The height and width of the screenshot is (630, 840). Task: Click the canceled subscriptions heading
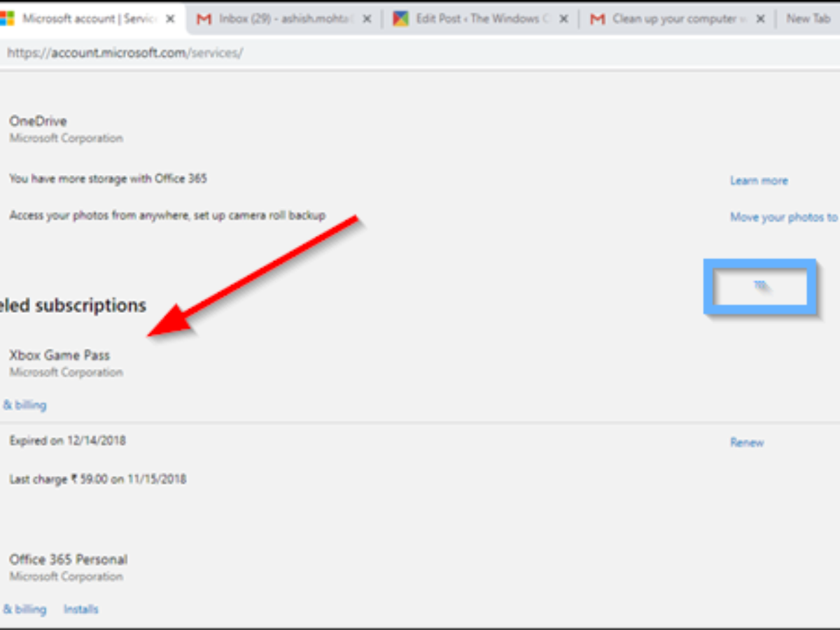pos(73,305)
